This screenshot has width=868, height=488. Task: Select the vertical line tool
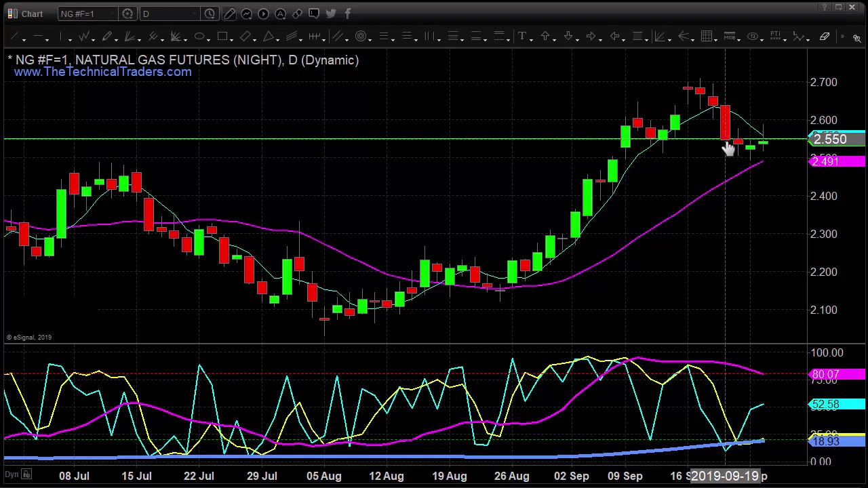point(61,37)
